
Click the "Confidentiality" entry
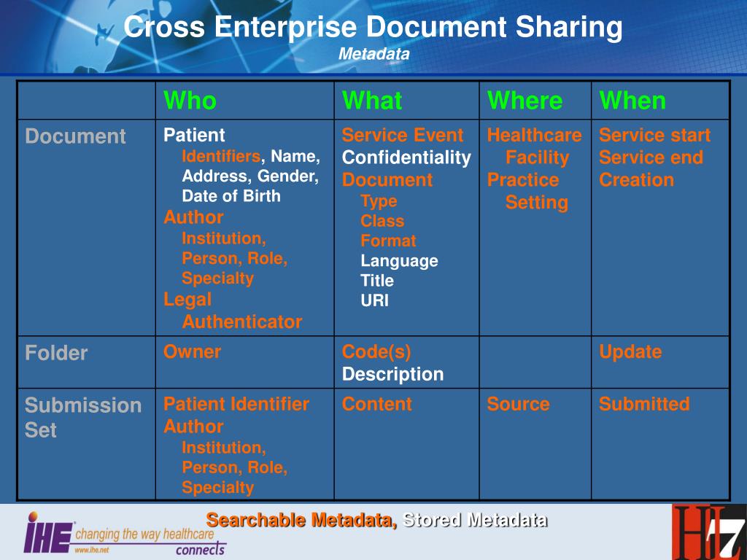[406, 157]
